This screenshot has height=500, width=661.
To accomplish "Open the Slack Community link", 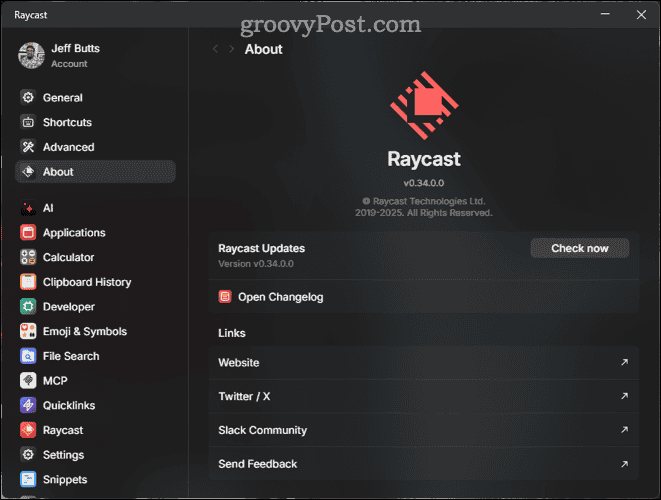I will coord(424,430).
